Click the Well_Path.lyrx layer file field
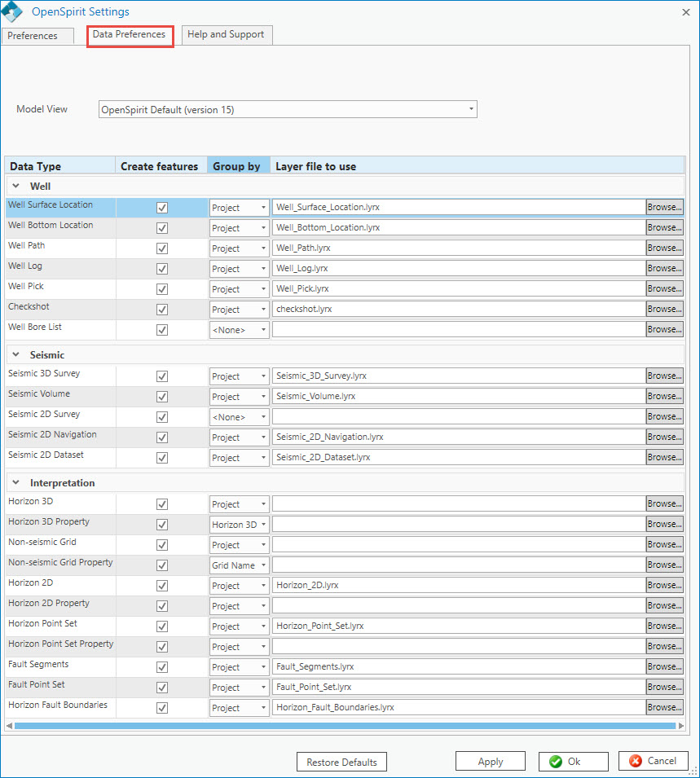 (460, 248)
